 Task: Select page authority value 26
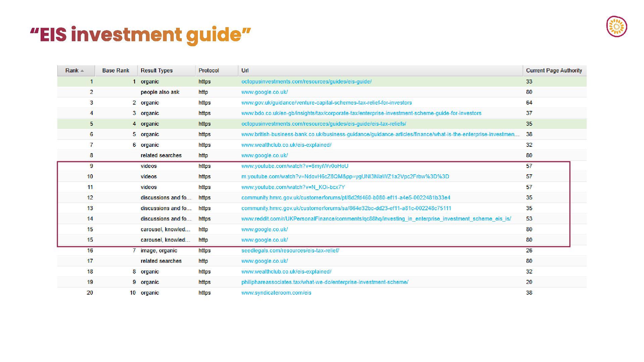(529, 250)
